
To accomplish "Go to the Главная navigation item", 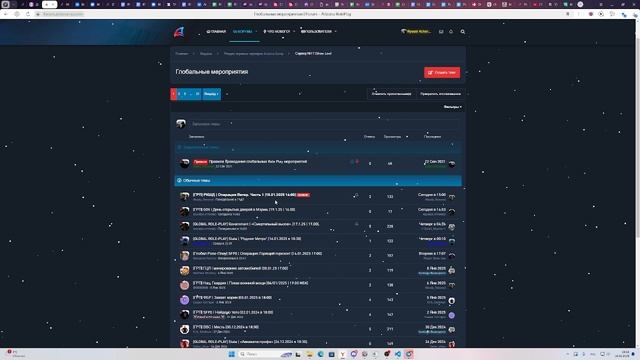I will (216, 31).
